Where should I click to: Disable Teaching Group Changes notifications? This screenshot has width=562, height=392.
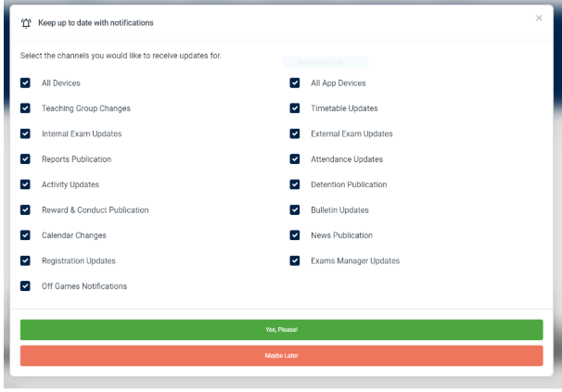tap(26, 108)
